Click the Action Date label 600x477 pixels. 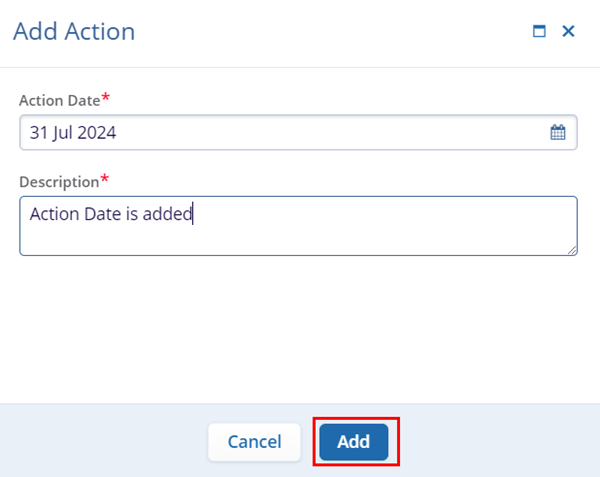pyautogui.click(x=59, y=100)
